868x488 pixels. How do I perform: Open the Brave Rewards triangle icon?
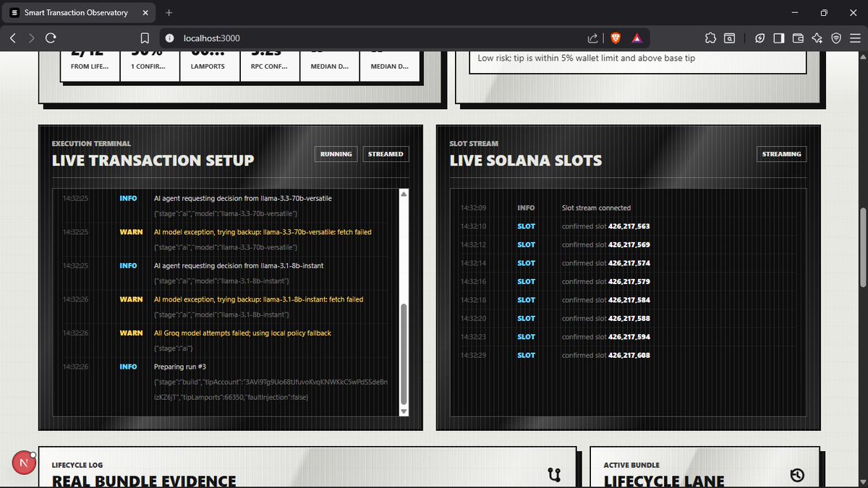(x=637, y=38)
